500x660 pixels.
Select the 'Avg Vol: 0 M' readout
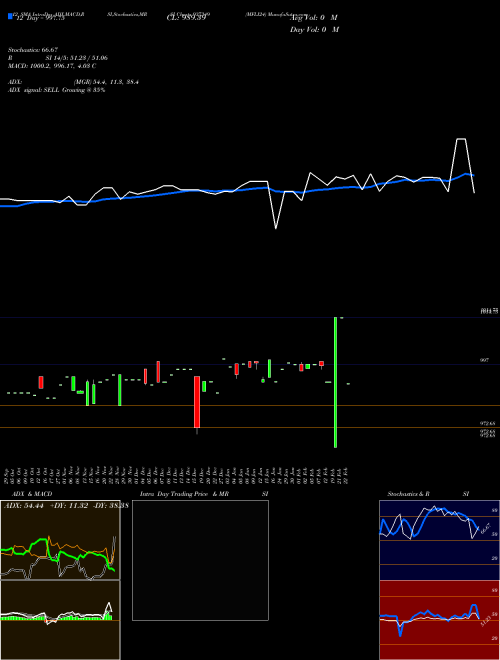click(314, 18)
